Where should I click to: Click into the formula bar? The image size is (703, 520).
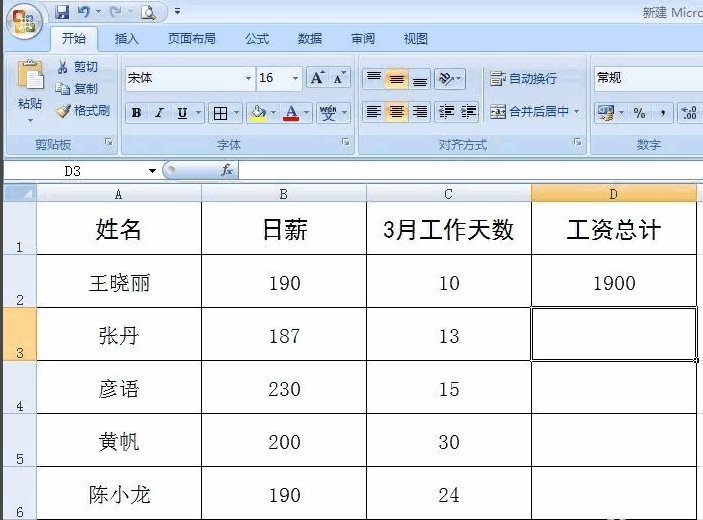click(x=471, y=171)
